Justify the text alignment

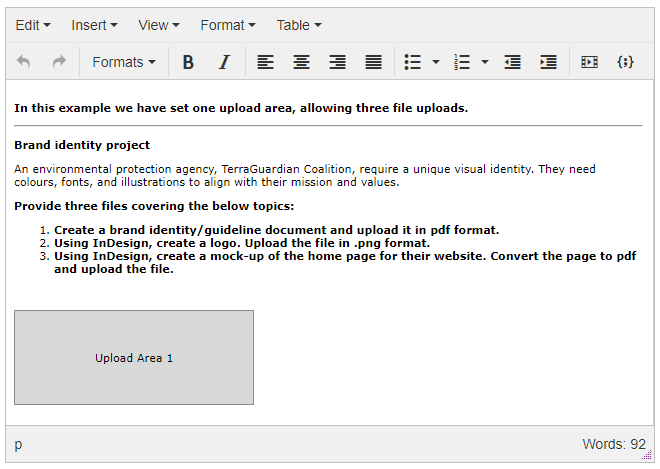click(x=373, y=62)
